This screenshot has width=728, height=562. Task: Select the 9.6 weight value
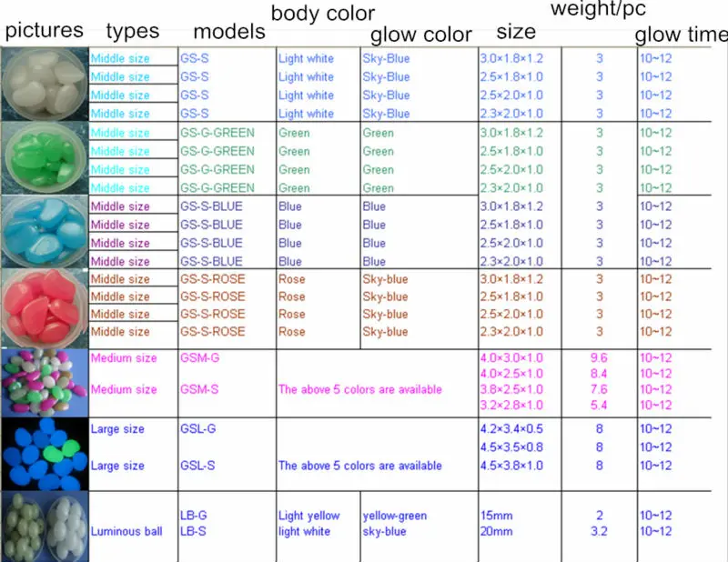click(x=599, y=357)
